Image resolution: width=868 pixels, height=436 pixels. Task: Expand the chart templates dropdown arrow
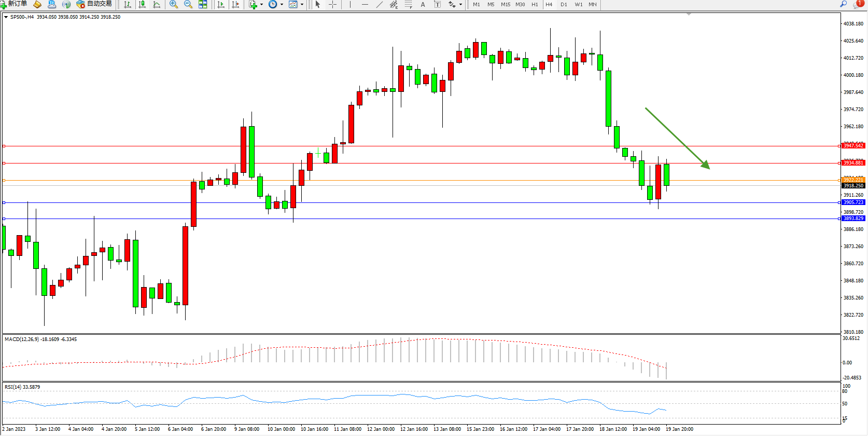tap(302, 5)
